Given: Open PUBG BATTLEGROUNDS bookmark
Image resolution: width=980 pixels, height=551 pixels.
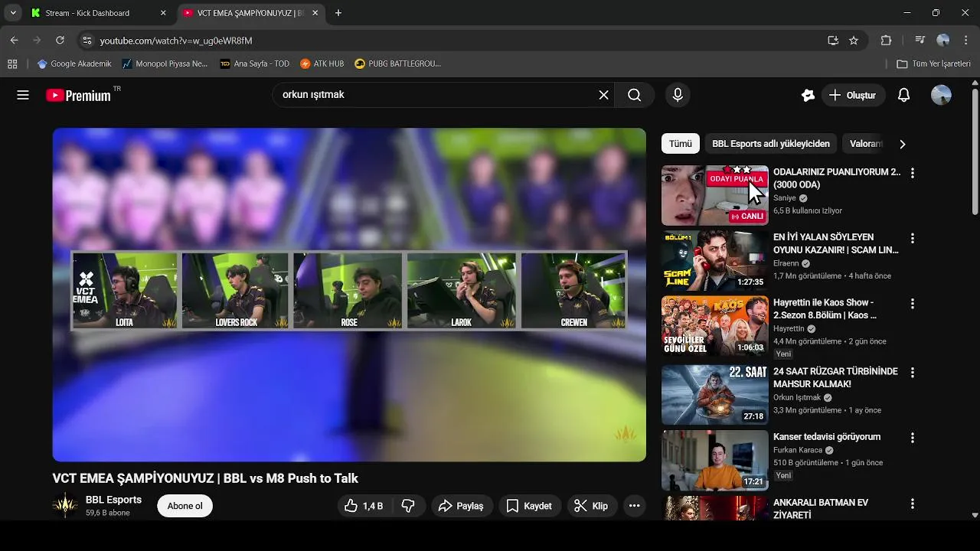Looking at the screenshot, I should point(398,64).
